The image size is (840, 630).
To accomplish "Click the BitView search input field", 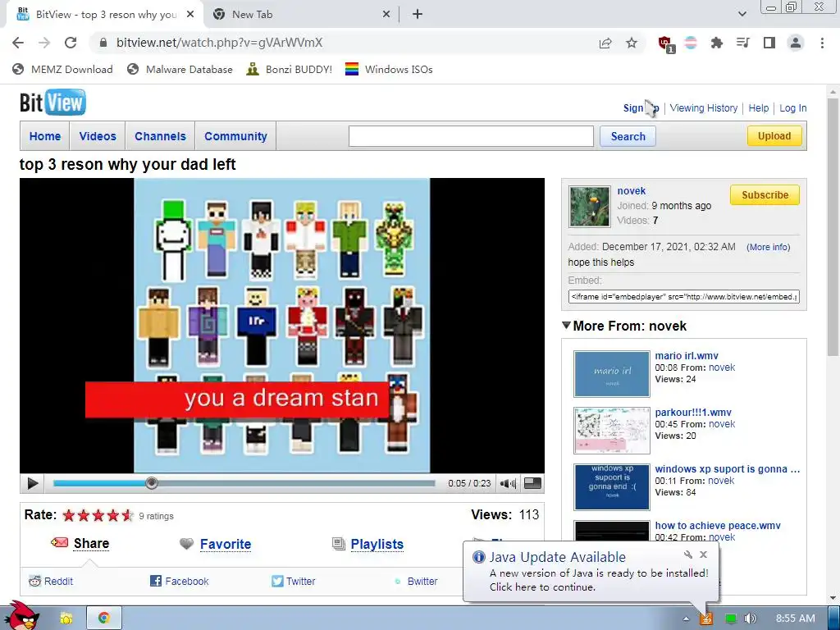I will [x=471, y=136].
